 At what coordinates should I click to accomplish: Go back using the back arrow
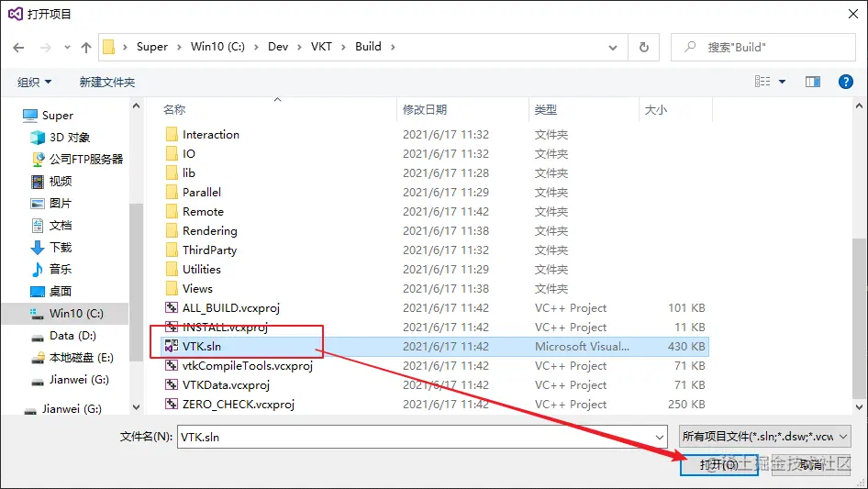point(18,48)
